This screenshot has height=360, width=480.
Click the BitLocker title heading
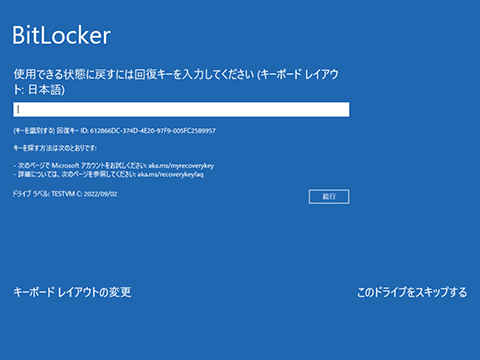click(61, 35)
